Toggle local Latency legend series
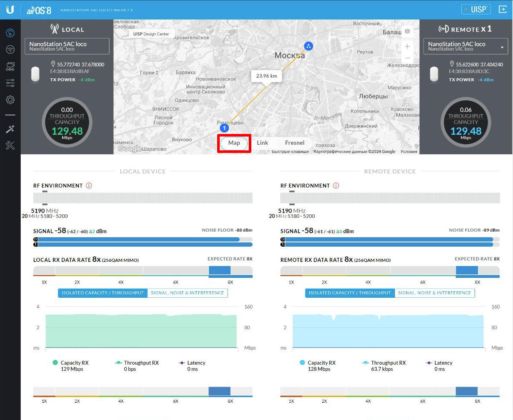Image resolution: width=513 pixels, height=420 pixels. pos(192,366)
